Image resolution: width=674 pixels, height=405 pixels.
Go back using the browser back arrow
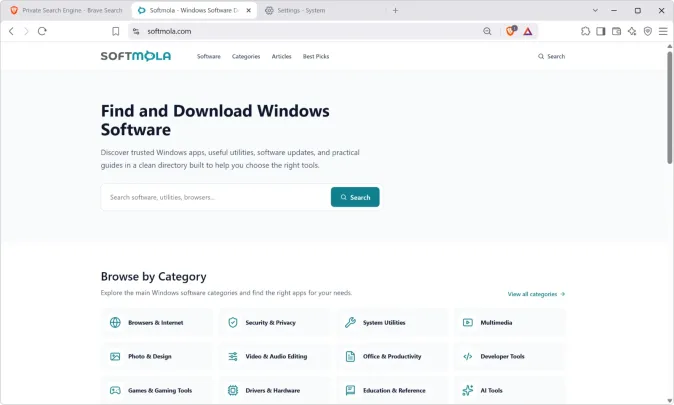[x=12, y=31]
